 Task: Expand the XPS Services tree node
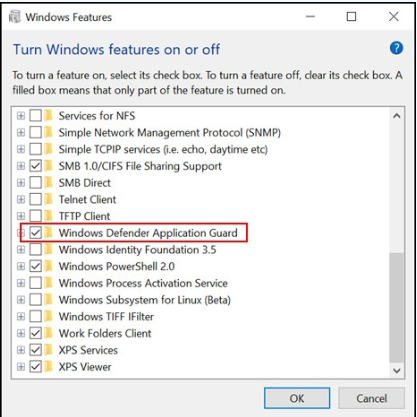pyautogui.click(x=21, y=350)
